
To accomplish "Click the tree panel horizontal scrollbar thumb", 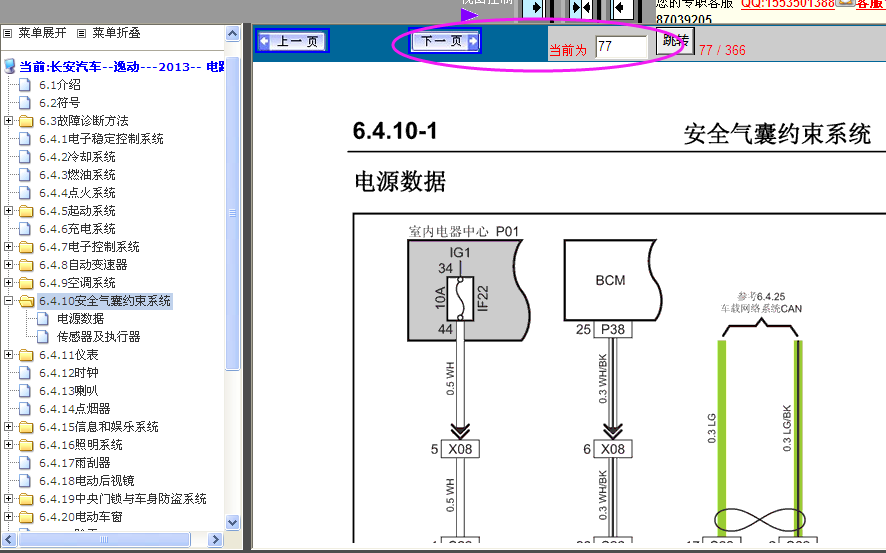I will tap(104, 539).
